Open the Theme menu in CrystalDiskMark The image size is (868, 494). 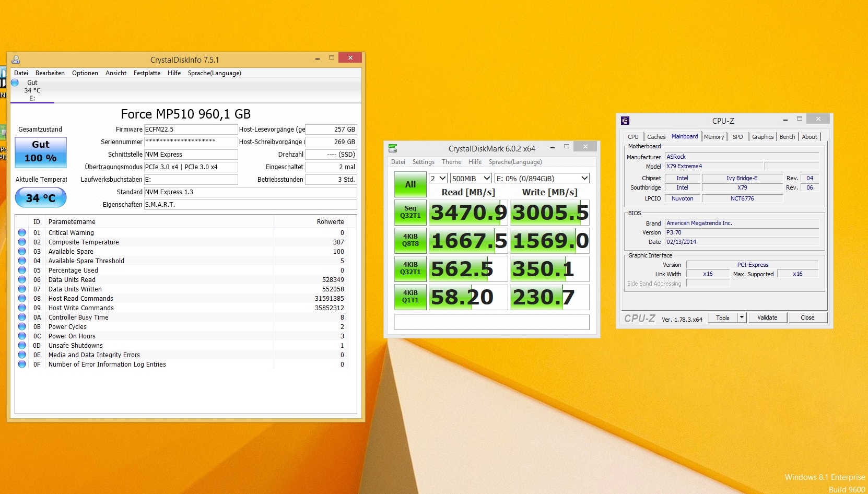click(x=452, y=162)
